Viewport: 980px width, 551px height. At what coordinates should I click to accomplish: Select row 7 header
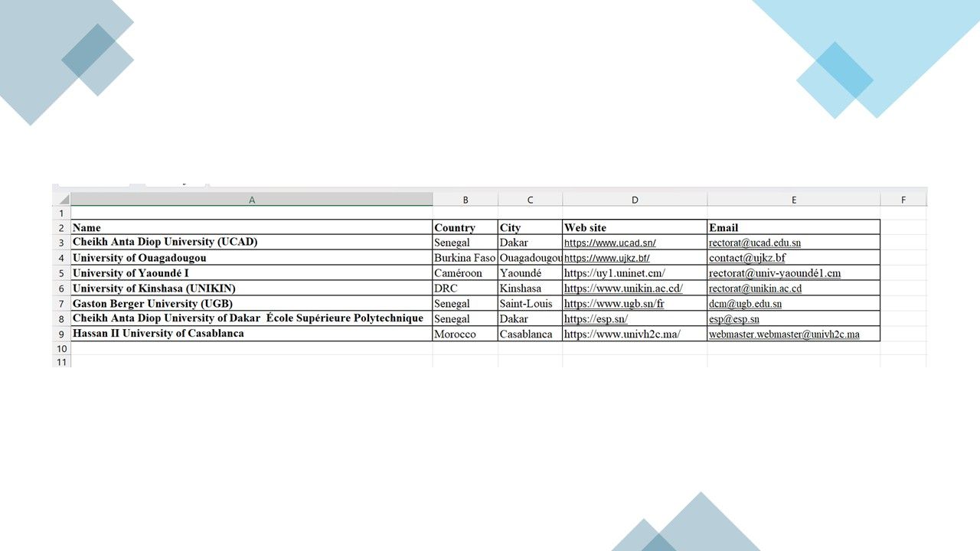tap(61, 304)
